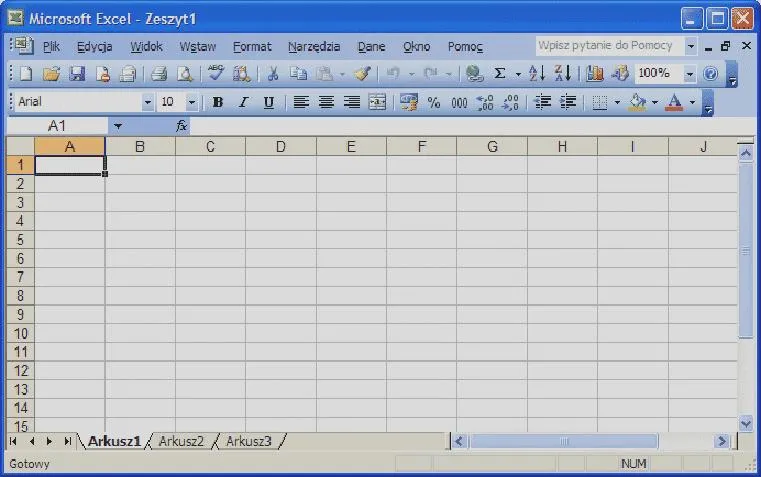Apply the red font color
Viewport: 761px width, 477px height.
tap(674, 102)
